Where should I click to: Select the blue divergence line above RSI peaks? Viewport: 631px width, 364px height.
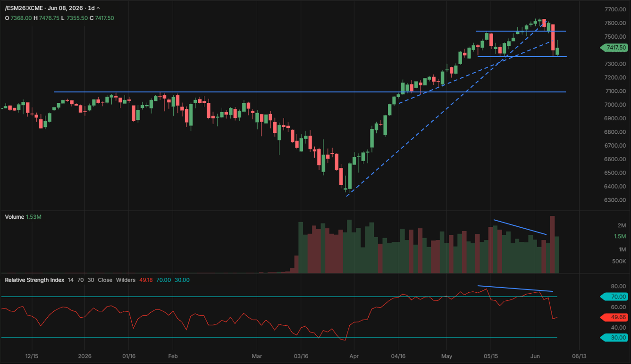click(515, 289)
